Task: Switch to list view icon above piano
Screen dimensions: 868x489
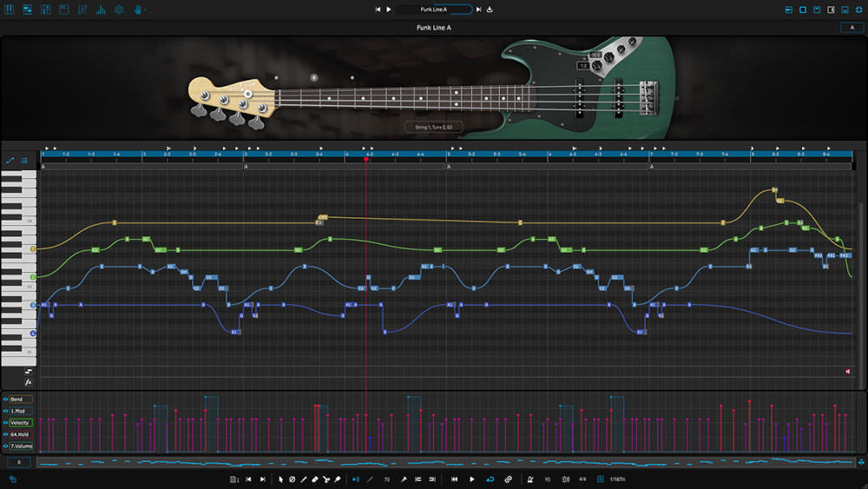Action: (24, 161)
